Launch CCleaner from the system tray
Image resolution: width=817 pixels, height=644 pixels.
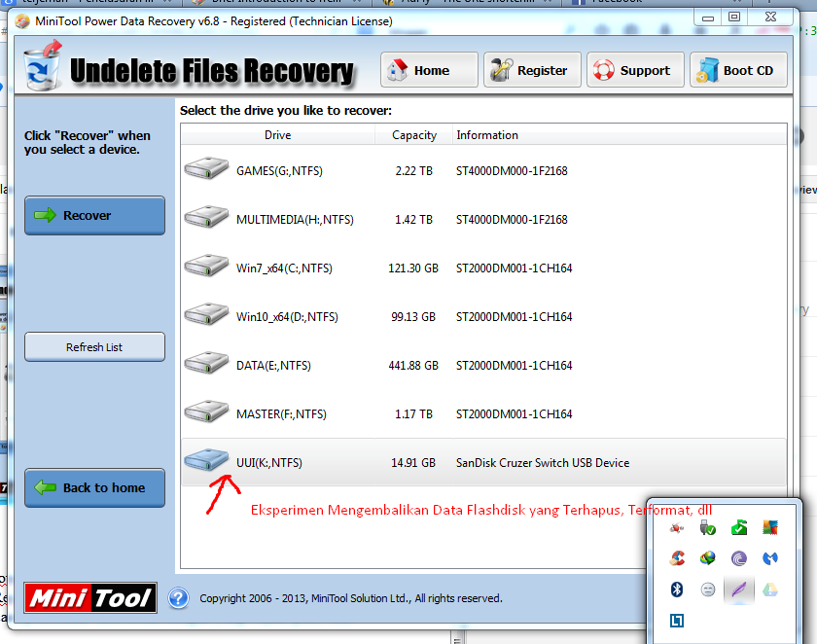(x=676, y=558)
